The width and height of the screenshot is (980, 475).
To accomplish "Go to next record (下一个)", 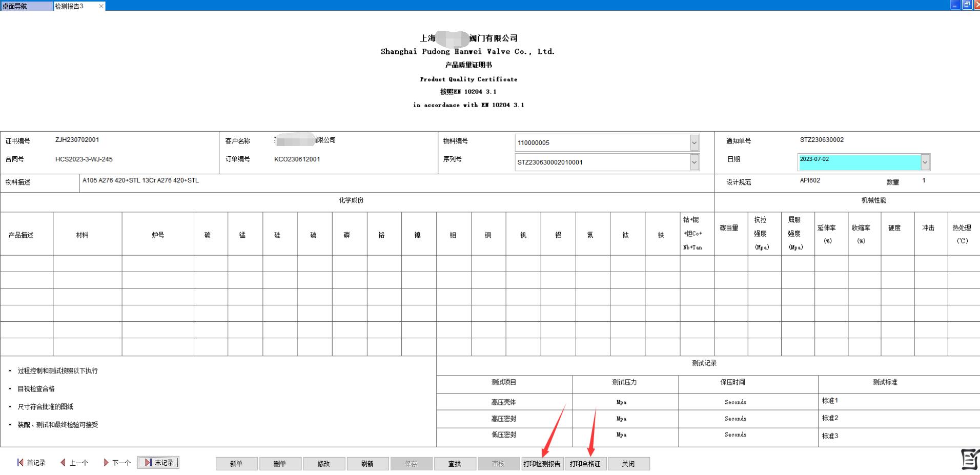I will click(x=117, y=463).
